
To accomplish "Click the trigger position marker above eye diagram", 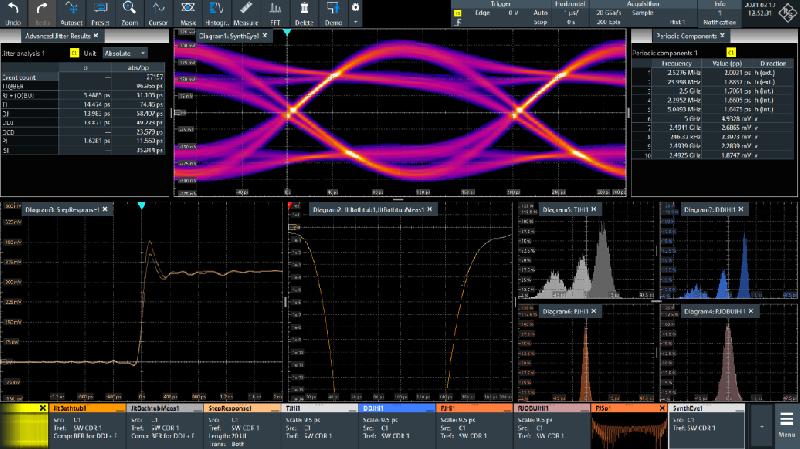I will pyautogui.click(x=287, y=32).
